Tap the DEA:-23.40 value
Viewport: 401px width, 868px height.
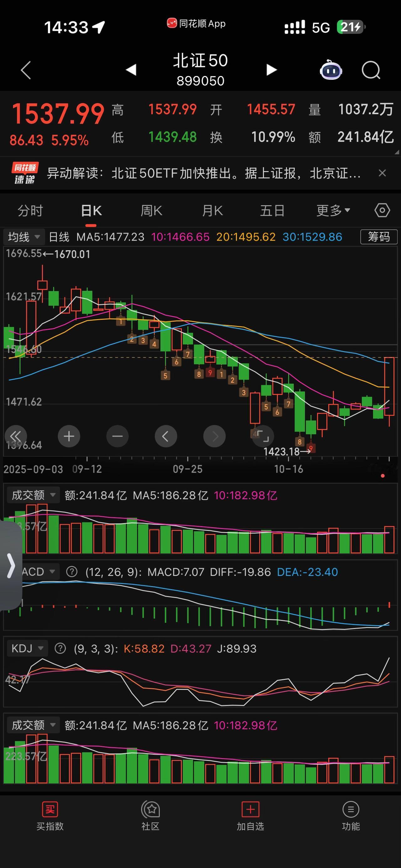pyautogui.click(x=307, y=572)
